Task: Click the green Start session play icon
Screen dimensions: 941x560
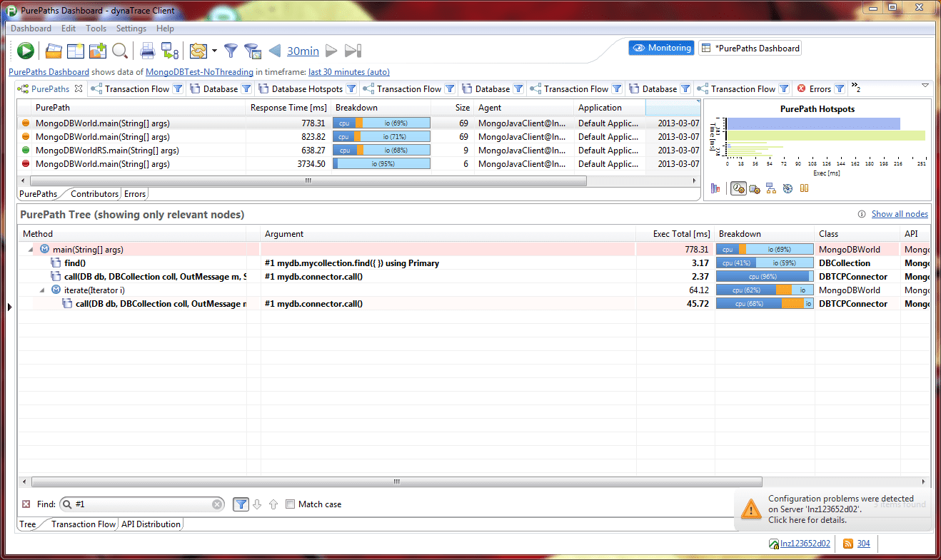Action: [x=26, y=51]
